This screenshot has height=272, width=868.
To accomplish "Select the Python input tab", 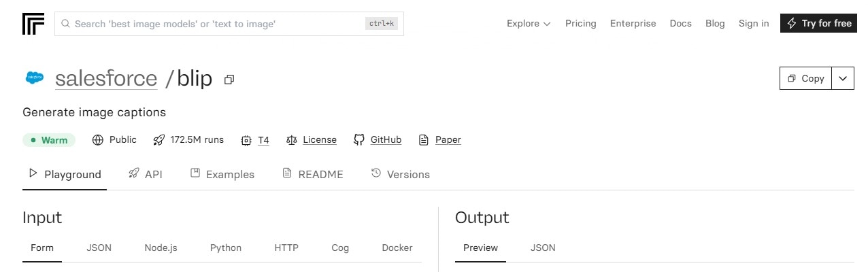I will (x=226, y=248).
